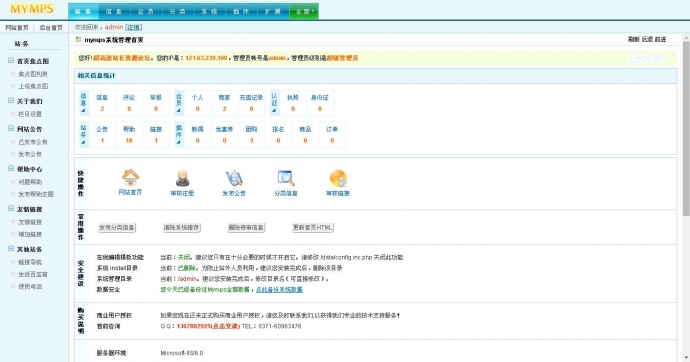
Task: Switch to the 系统 top navigation tab
Action: pos(209,11)
